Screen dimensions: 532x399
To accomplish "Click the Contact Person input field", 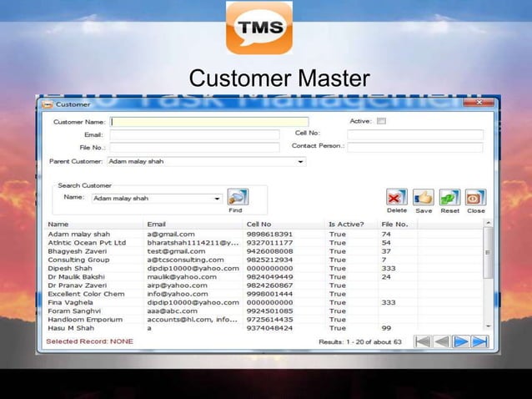I will (x=415, y=148).
